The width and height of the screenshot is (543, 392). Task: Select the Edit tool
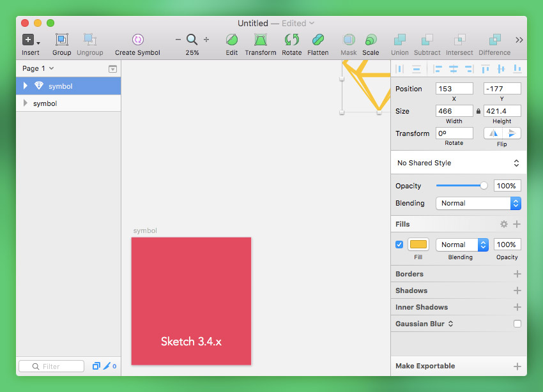click(x=232, y=40)
